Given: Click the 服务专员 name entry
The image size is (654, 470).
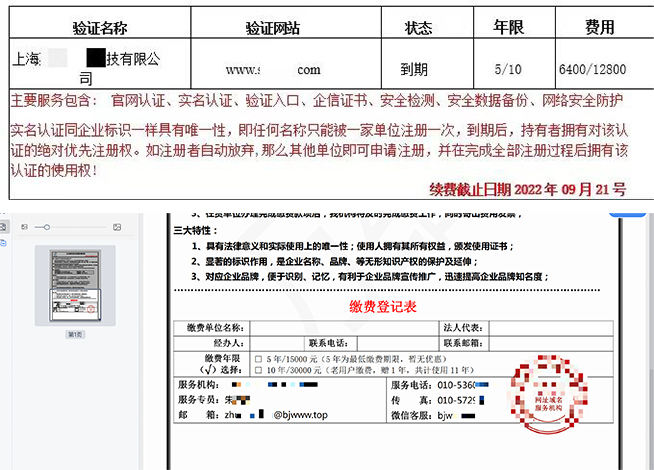Looking at the screenshot, I should 214,400.
